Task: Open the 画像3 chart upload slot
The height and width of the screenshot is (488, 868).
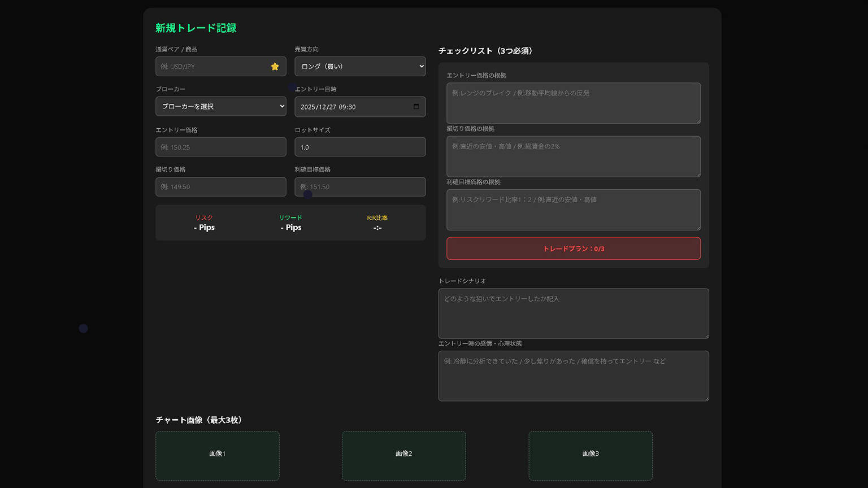Action: click(591, 456)
